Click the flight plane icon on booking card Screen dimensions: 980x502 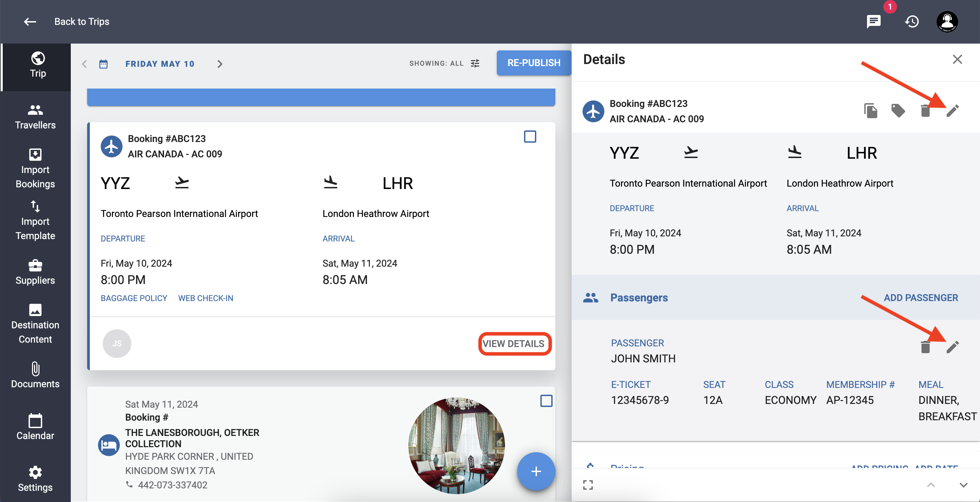coord(112,146)
